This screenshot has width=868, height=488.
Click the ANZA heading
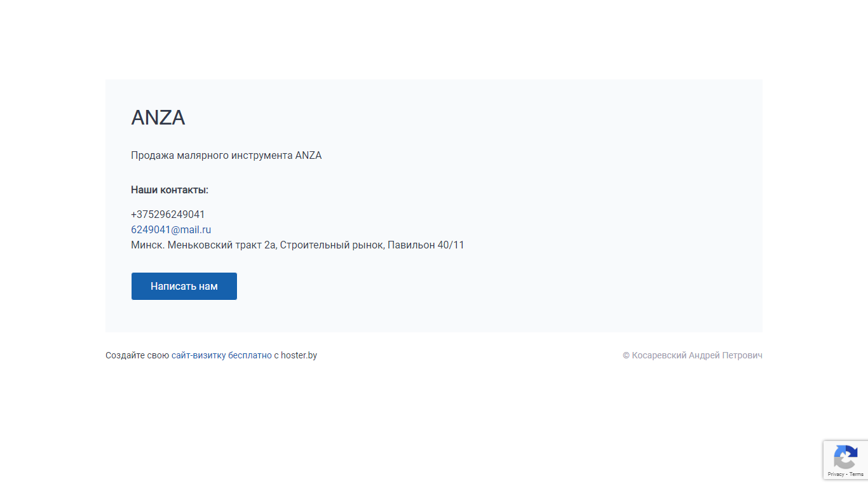[x=158, y=118]
